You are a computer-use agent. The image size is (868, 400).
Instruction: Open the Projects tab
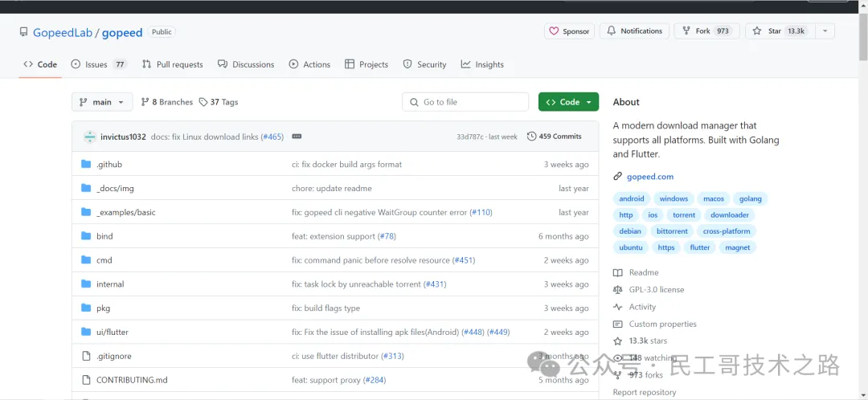point(366,64)
